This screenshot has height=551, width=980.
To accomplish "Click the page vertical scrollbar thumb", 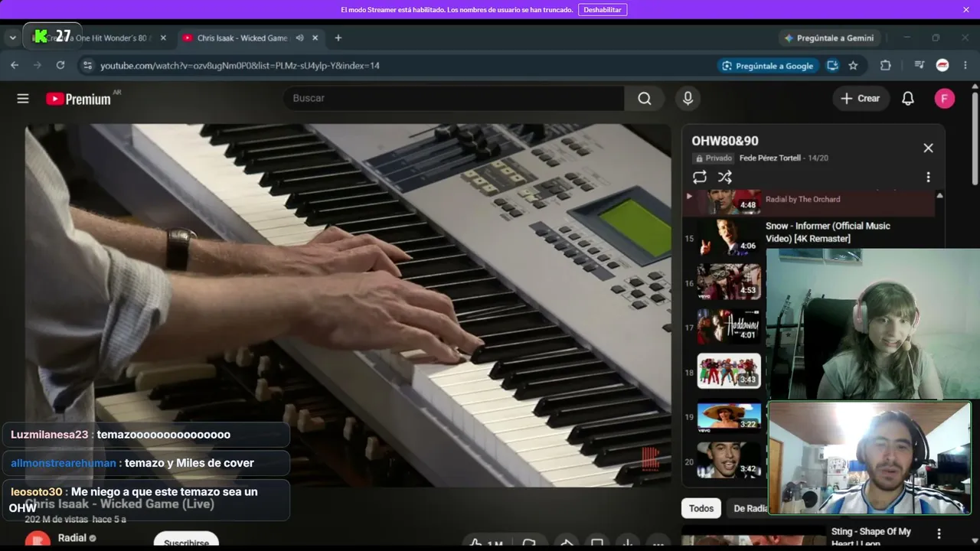I will click(975, 138).
